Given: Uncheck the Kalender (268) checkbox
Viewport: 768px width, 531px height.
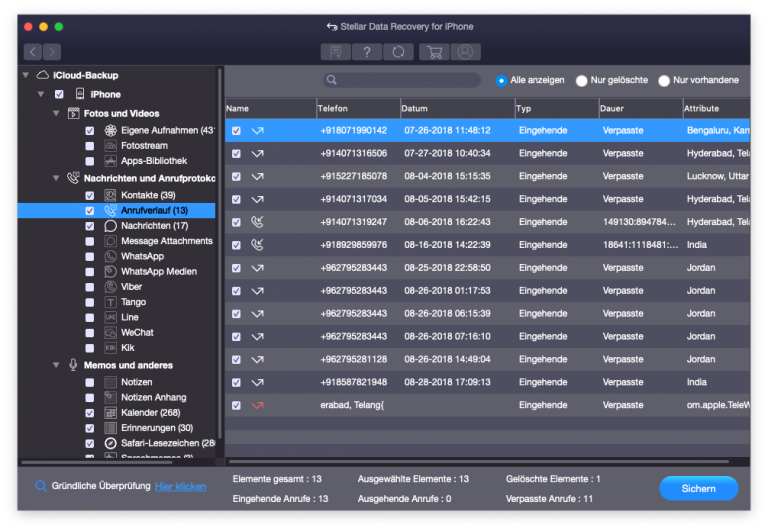Looking at the screenshot, I should 90,412.
